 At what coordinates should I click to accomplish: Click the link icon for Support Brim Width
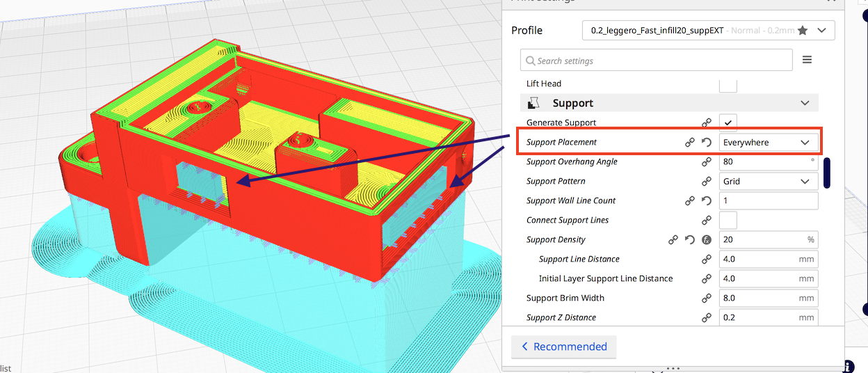pos(707,298)
